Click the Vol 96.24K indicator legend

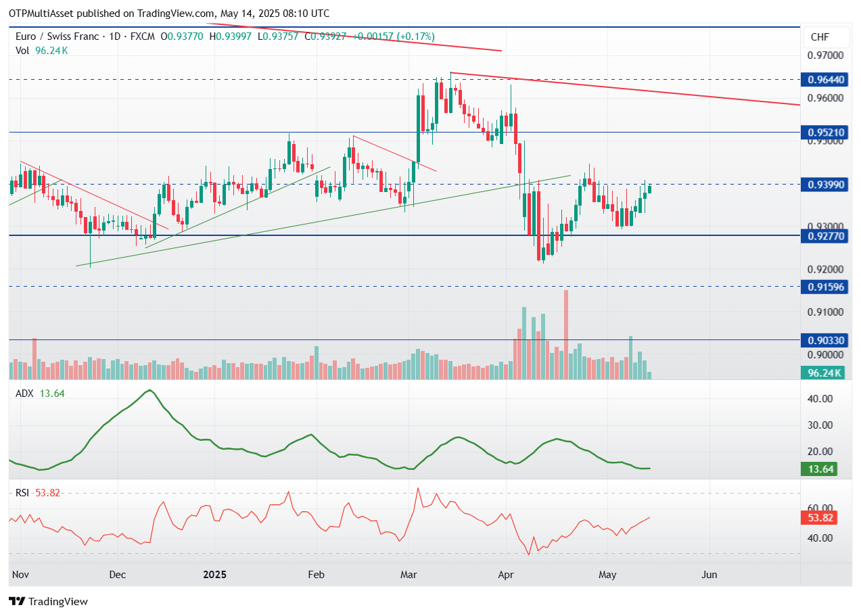[x=42, y=50]
